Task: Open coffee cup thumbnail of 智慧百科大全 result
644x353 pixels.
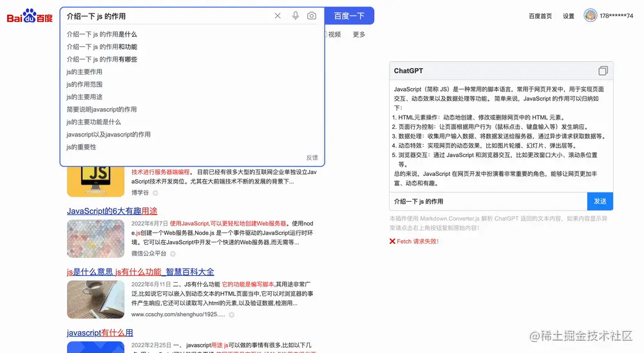Action: pos(96,300)
